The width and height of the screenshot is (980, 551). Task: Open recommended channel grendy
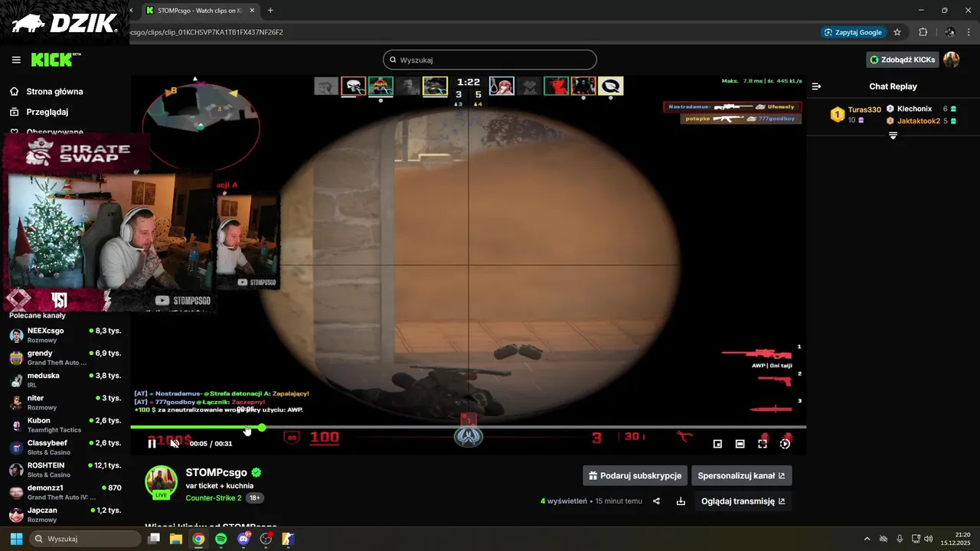tap(64, 357)
